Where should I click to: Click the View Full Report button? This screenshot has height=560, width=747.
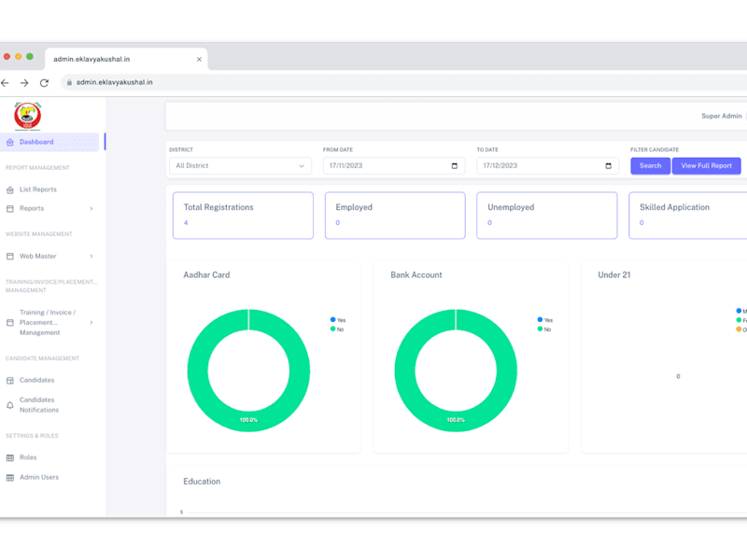pyautogui.click(x=706, y=166)
